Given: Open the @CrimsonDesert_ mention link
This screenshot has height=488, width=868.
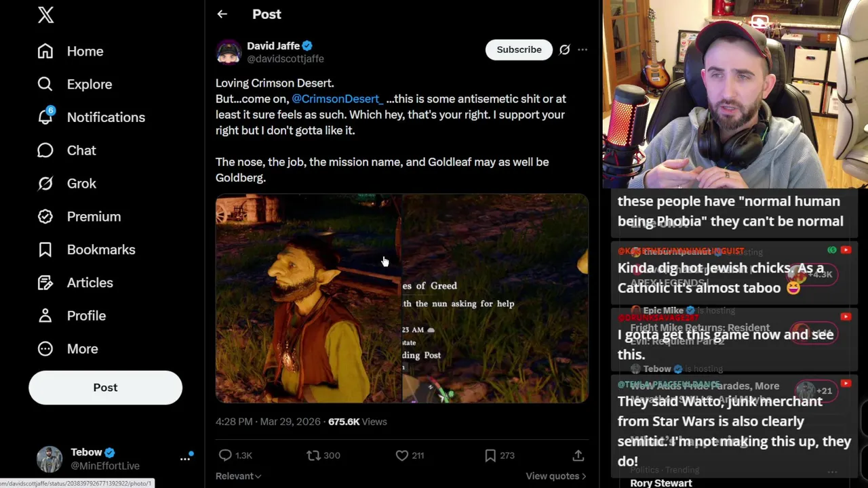Looking at the screenshot, I should click(x=337, y=99).
